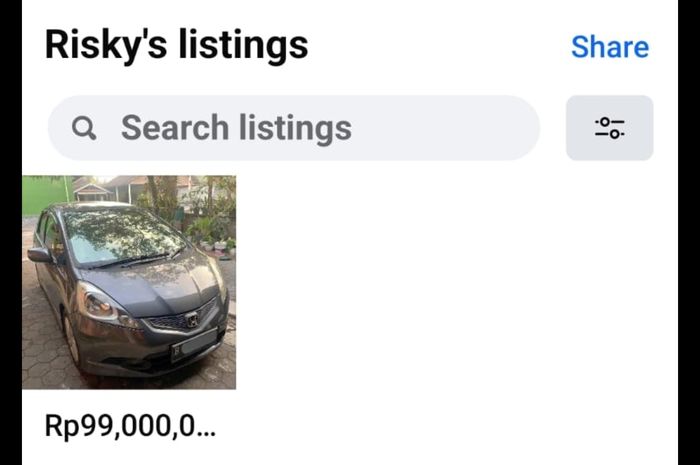
Task: Open the gray Honda car listing photo
Action: click(x=129, y=282)
